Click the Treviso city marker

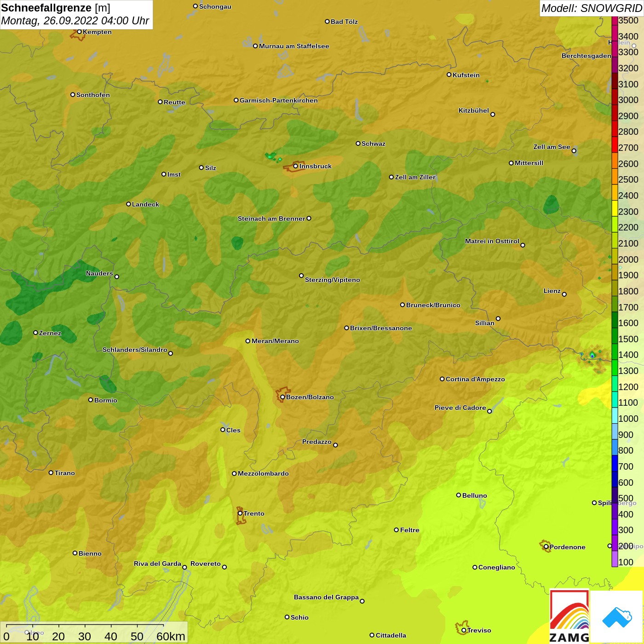point(464,630)
